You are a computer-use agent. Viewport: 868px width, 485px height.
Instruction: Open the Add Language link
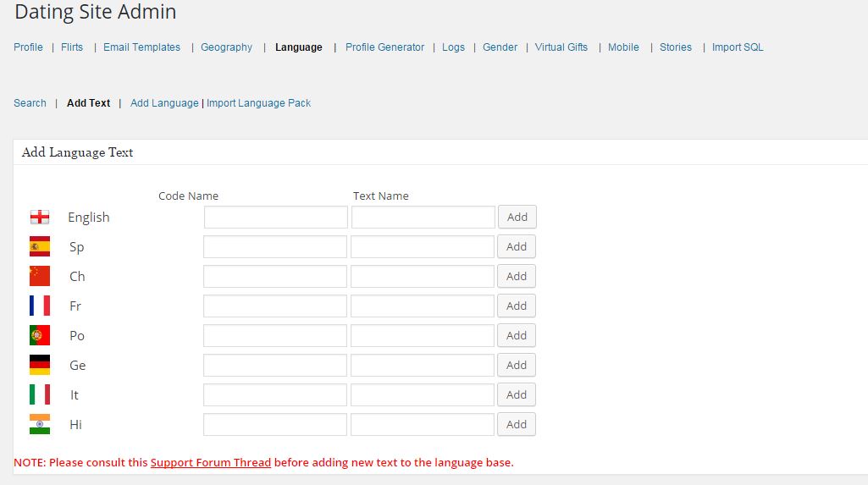tap(164, 103)
